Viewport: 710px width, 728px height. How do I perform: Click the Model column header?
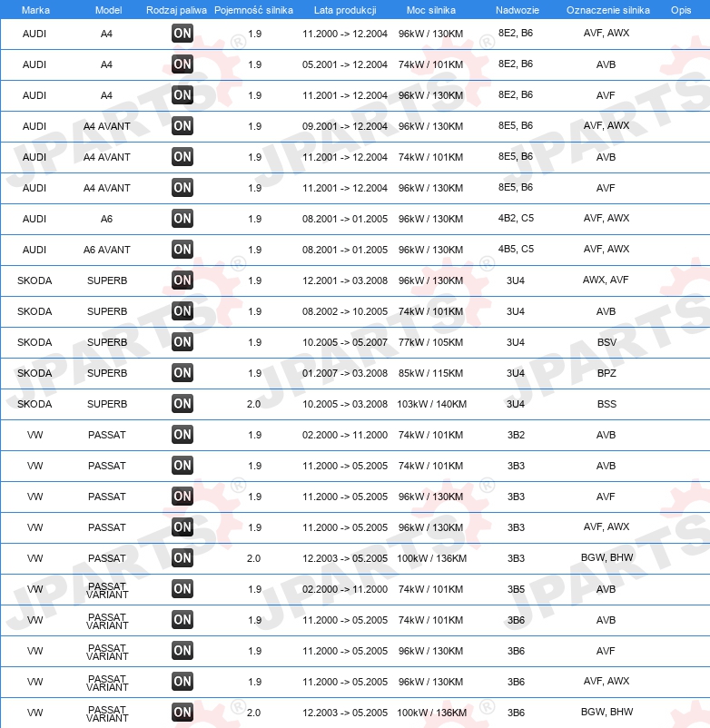pyautogui.click(x=108, y=10)
